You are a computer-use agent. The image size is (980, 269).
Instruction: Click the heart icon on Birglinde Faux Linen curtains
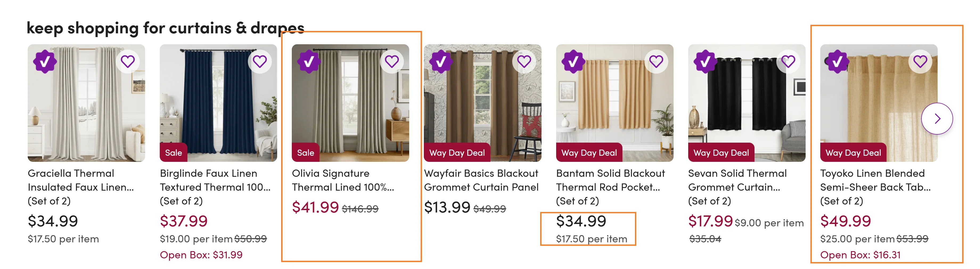click(x=260, y=61)
